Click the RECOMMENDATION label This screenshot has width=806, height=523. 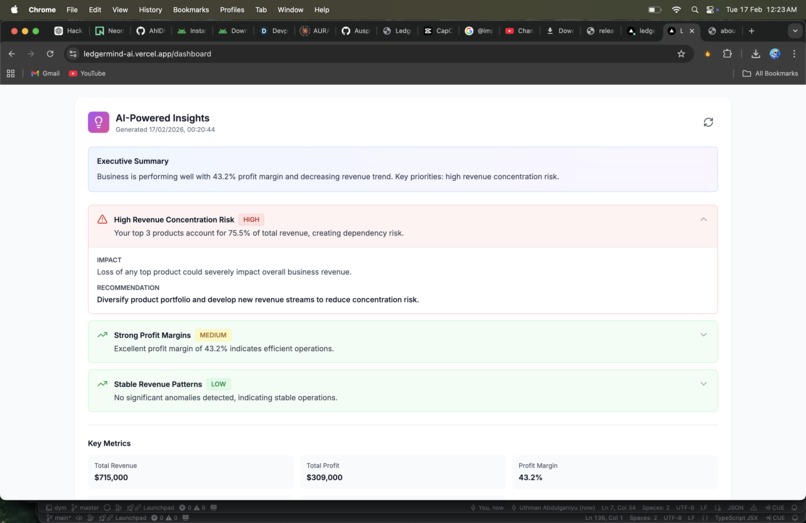coord(128,287)
